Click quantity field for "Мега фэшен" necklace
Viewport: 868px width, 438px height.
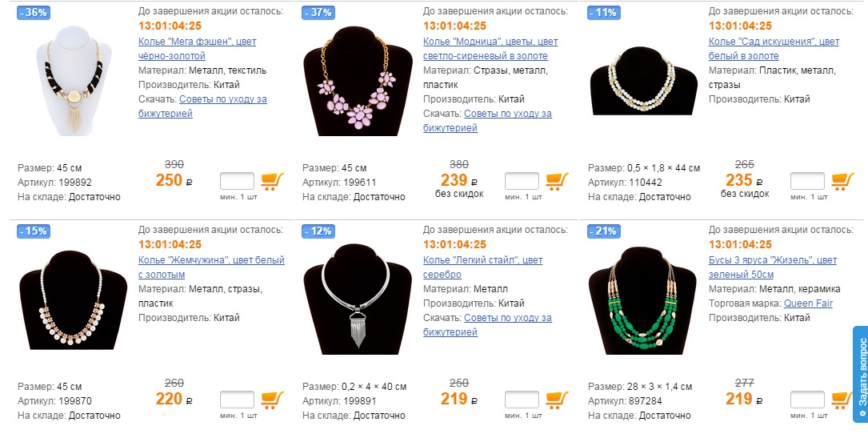click(x=237, y=181)
